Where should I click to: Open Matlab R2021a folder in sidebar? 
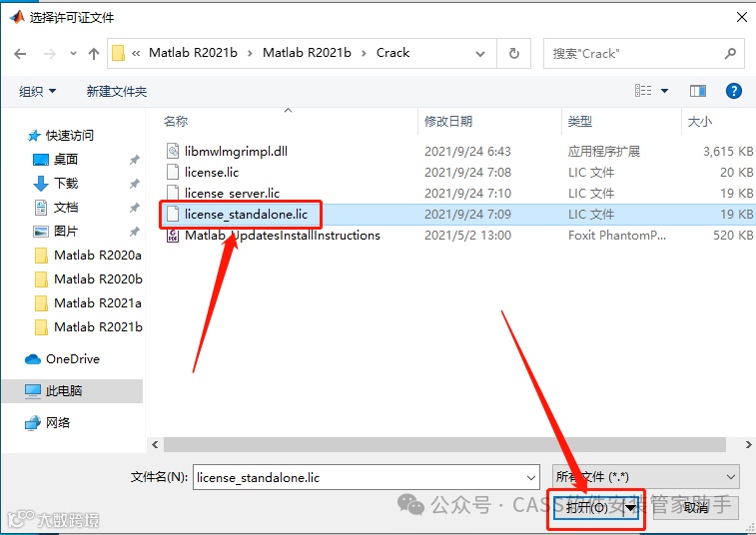click(x=98, y=303)
